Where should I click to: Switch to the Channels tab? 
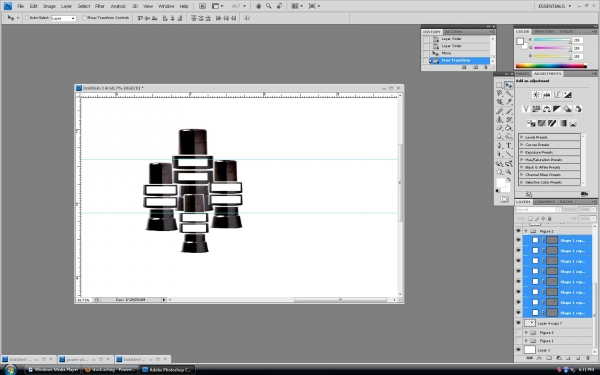pos(545,202)
